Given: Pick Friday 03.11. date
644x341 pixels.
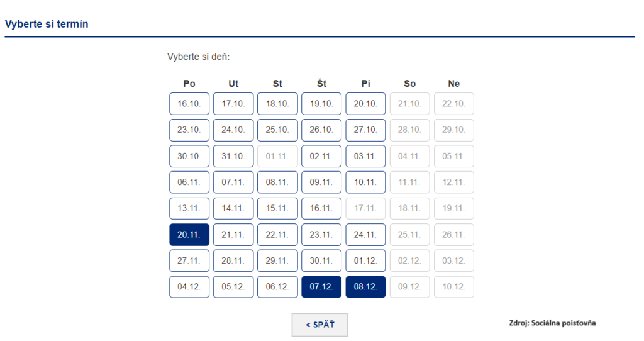Looking at the screenshot, I should point(365,156).
